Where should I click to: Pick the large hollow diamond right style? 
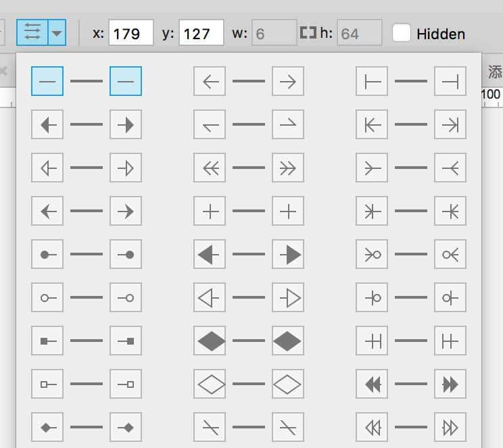pos(288,384)
